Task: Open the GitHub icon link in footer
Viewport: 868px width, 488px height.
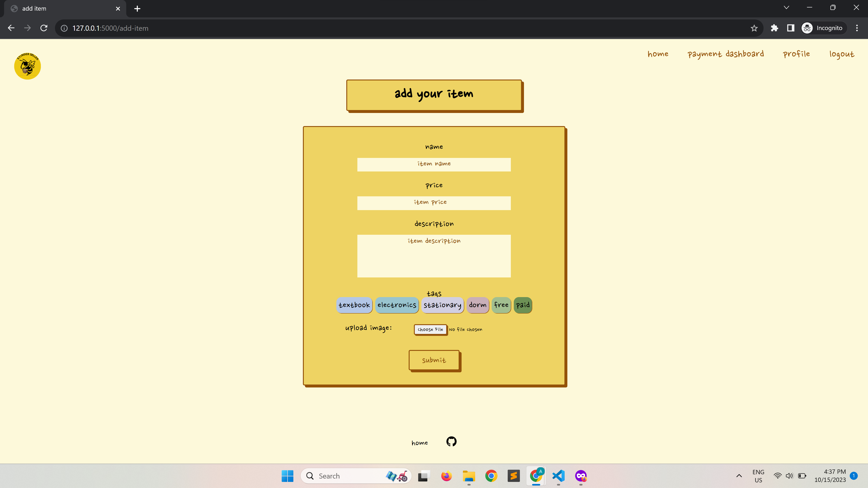Action: (x=451, y=441)
